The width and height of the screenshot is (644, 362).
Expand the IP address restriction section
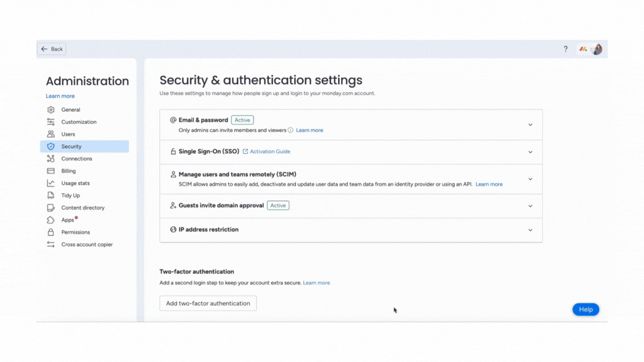[530, 230]
